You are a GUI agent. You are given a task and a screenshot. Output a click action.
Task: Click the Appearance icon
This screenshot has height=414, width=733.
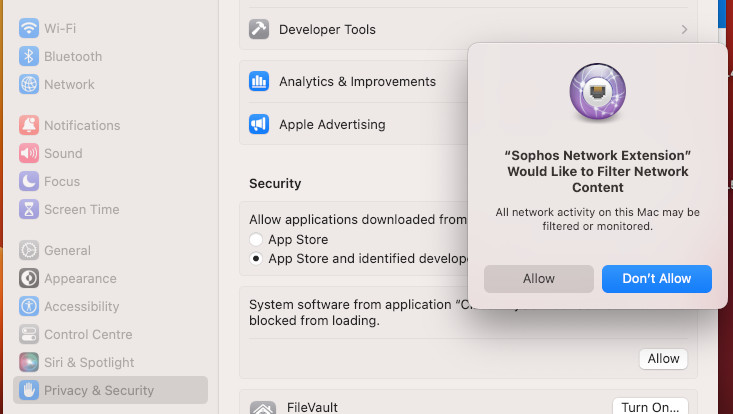tap(29, 278)
